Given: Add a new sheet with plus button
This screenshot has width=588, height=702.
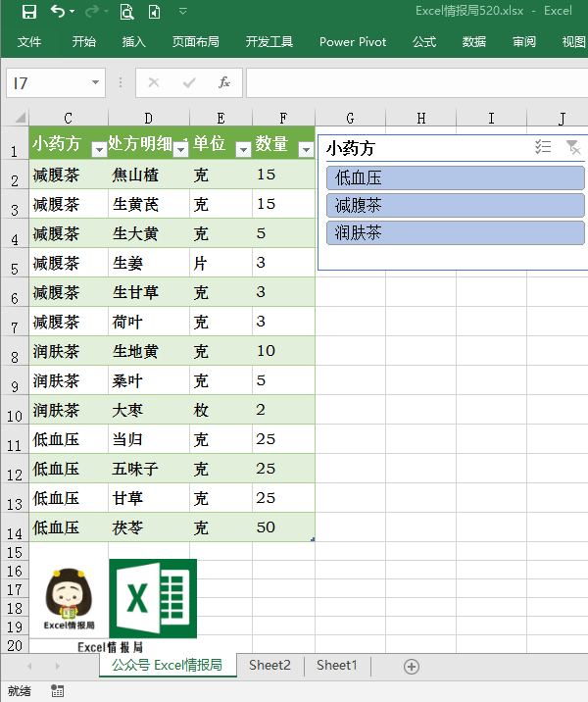Looking at the screenshot, I should point(412,666).
